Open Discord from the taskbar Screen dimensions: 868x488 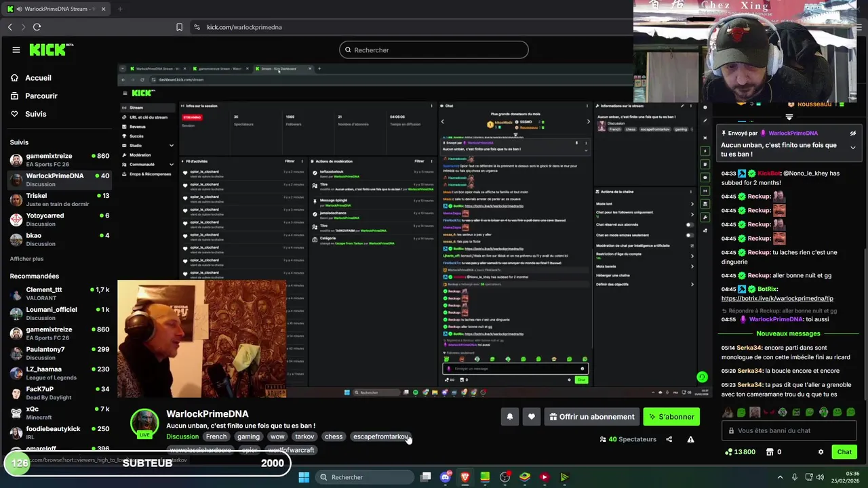(446, 477)
